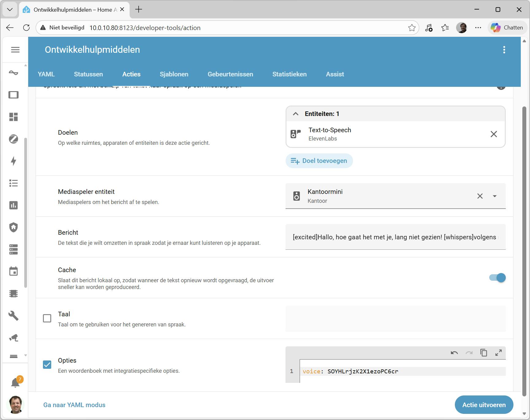530x420 pixels.
Task: Click the main page vertical scrollbar
Action: point(524,251)
